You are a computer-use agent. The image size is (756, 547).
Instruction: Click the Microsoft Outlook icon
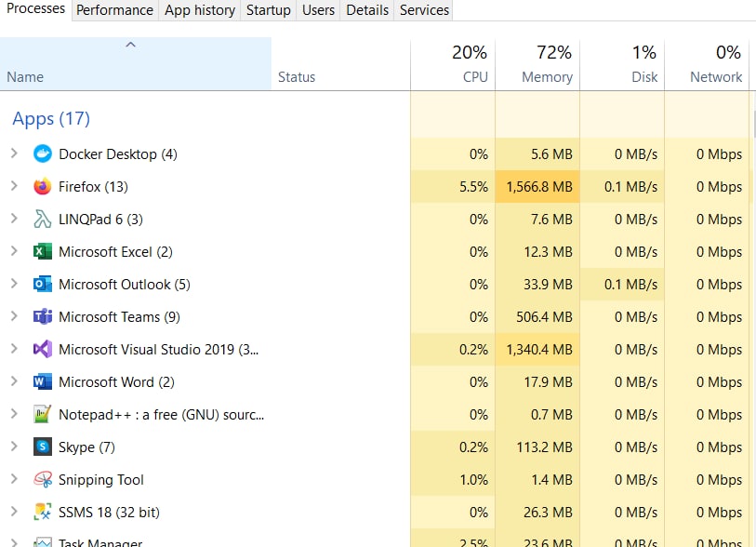pos(43,284)
